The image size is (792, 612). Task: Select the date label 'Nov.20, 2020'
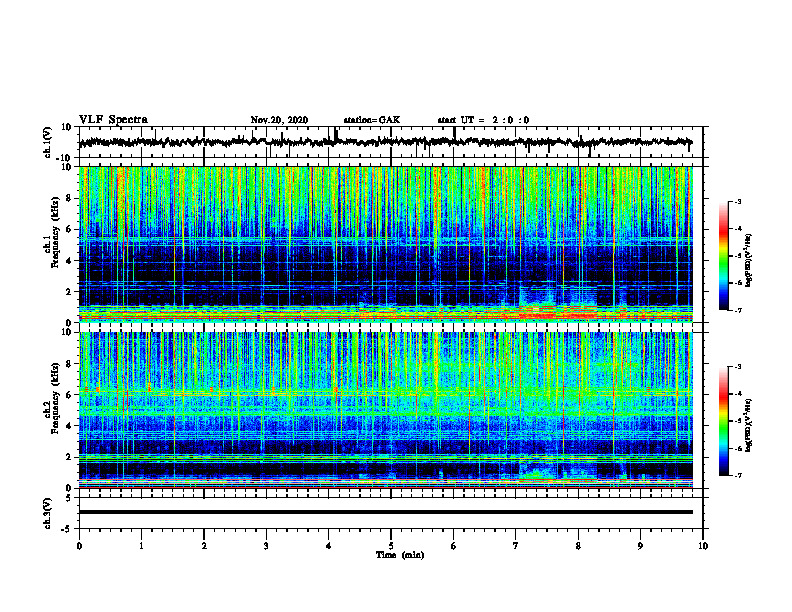point(279,120)
